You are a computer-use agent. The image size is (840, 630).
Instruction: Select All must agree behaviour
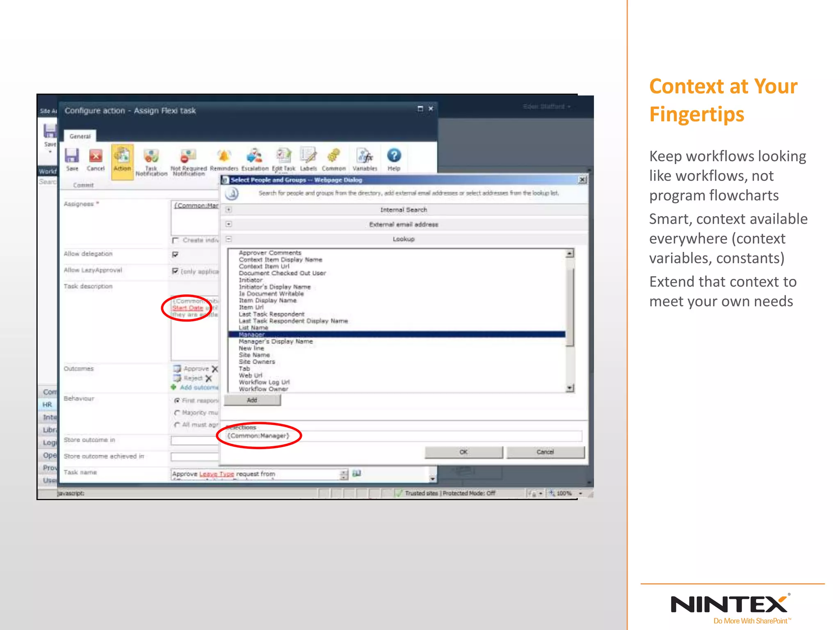(x=177, y=425)
